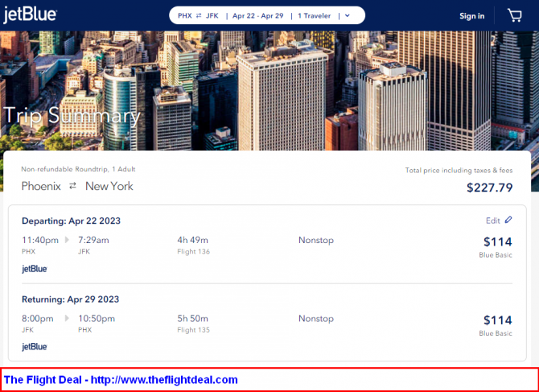Click Total price including taxes & fees label
Image resolution: width=539 pixels, height=392 pixels.
pos(459,171)
